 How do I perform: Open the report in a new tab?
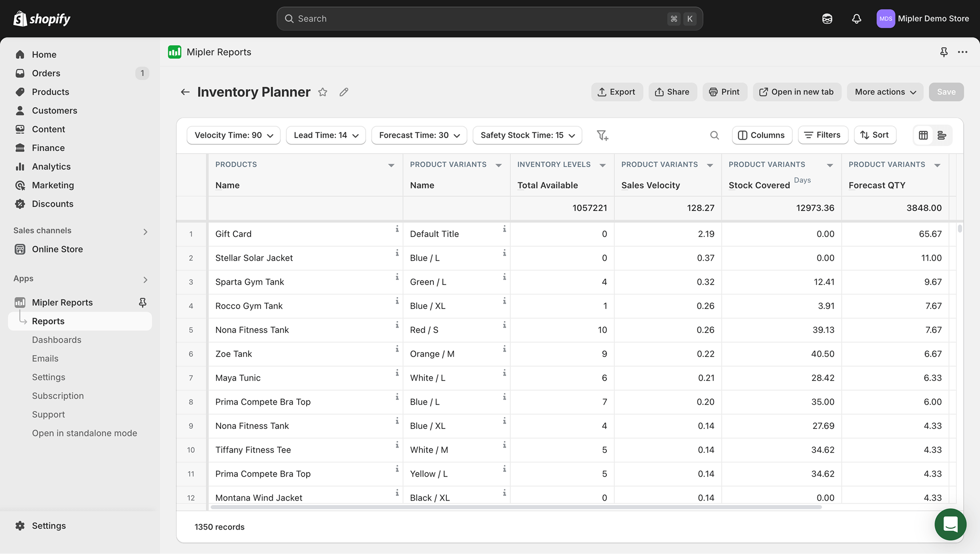[x=797, y=92]
